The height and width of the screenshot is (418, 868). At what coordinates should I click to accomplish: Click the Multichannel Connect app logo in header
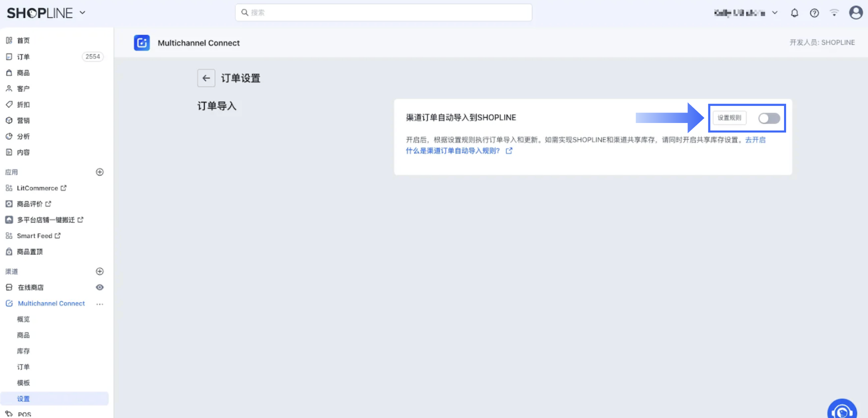coord(142,43)
